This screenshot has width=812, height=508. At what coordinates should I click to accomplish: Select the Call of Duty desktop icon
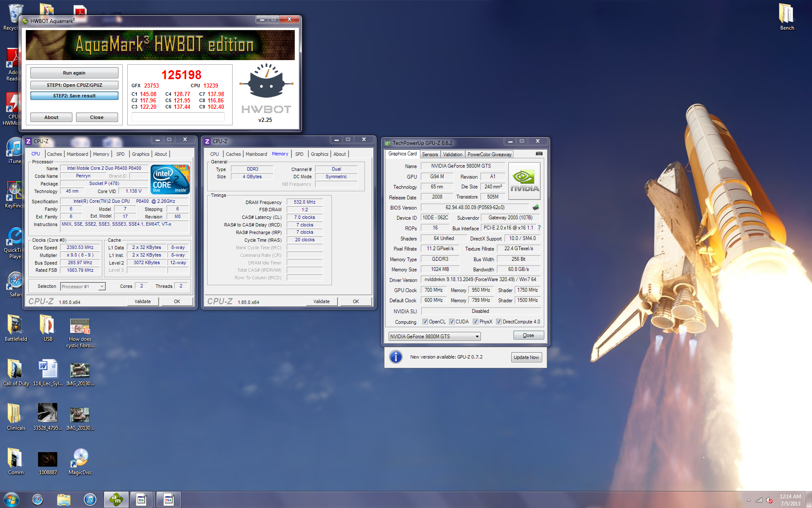tap(16, 373)
